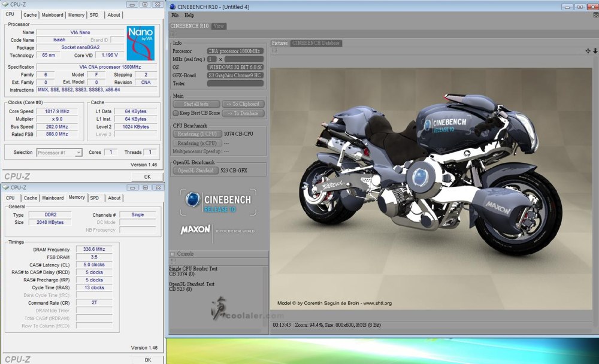The width and height of the screenshot is (599, 364).
Task: Open Memory tab in top CPU-Z window
Action: (77, 15)
